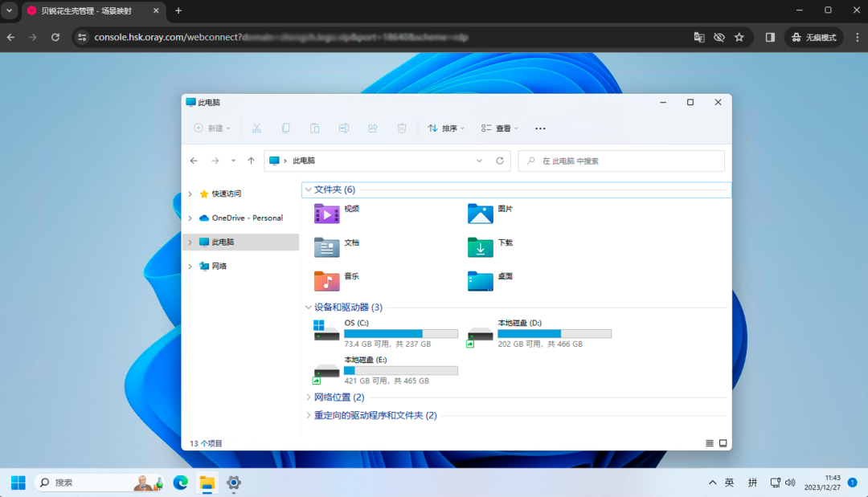This screenshot has width=868, height=497.
Task: Show hidden tray icons with the caret
Action: [x=712, y=483]
